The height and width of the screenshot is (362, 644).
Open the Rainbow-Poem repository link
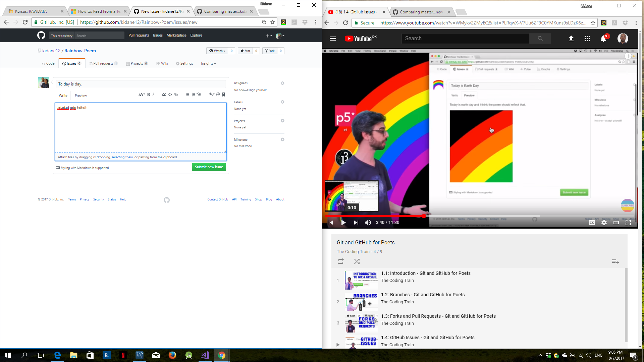tap(80, 51)
